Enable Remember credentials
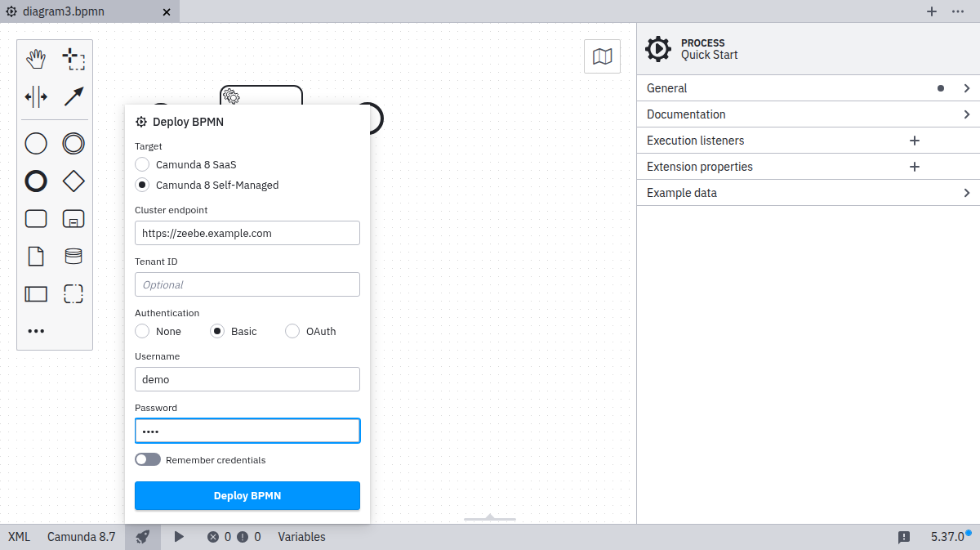980x550 pixels. pyautogui.click(x=148, y=459)
